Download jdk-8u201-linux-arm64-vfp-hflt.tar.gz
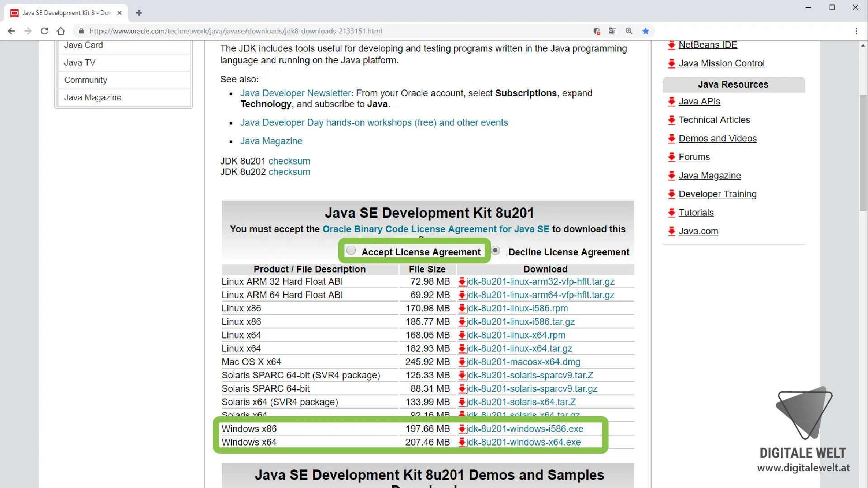 (x=540, y=295)
